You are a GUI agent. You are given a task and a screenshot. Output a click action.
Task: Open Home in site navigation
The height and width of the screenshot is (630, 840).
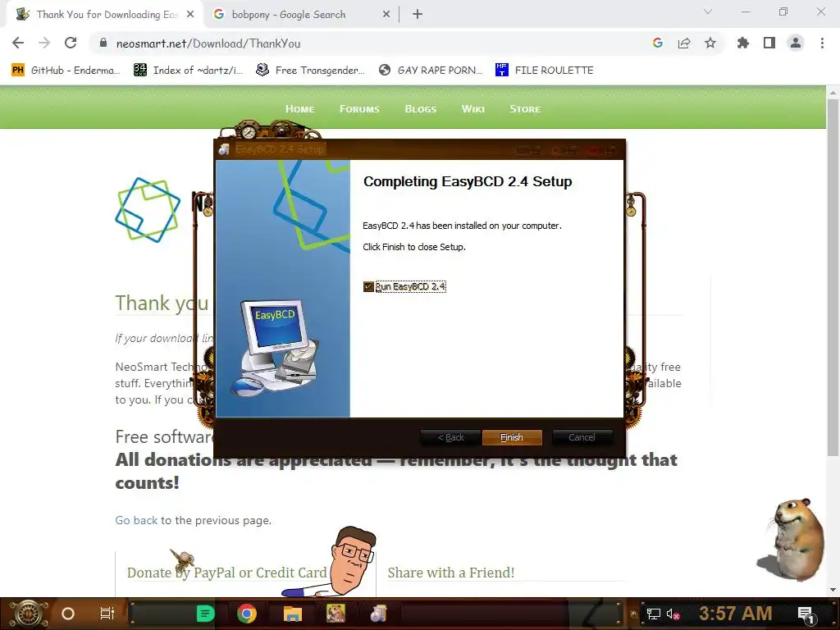point(299,109)
